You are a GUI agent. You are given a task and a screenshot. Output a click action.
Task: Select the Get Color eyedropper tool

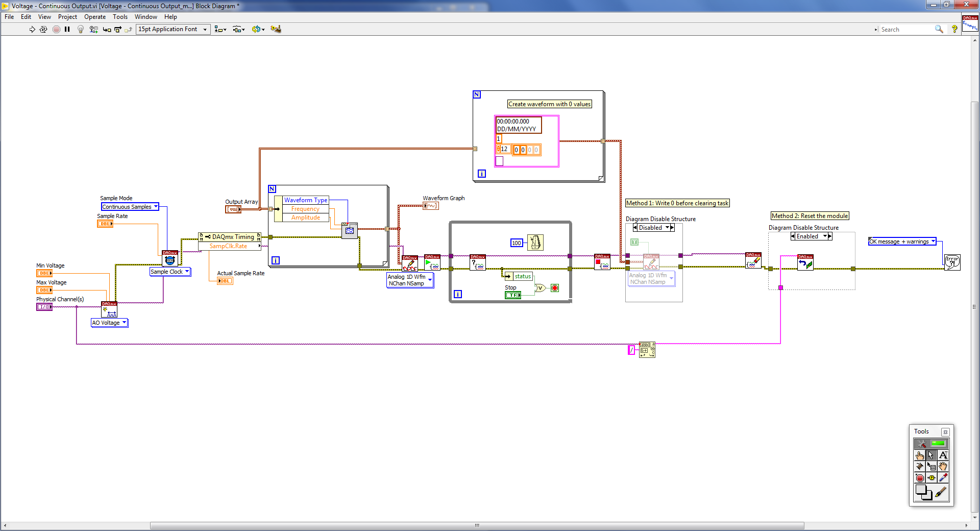pos(943,478)
